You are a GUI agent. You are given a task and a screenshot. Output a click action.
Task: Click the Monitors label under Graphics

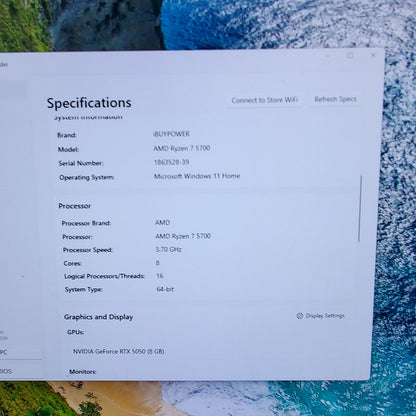tap(83, 372)
